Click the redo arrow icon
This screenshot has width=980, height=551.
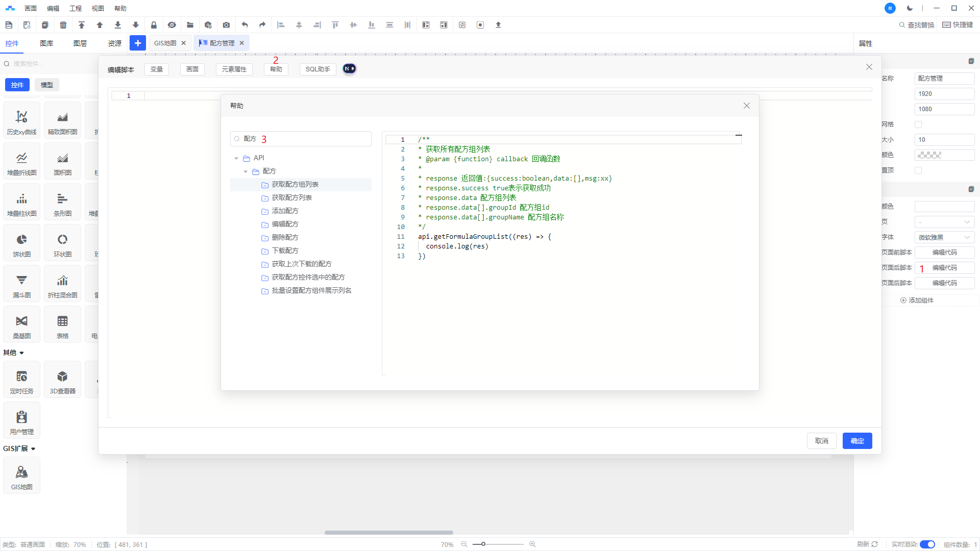coord(262,25)
